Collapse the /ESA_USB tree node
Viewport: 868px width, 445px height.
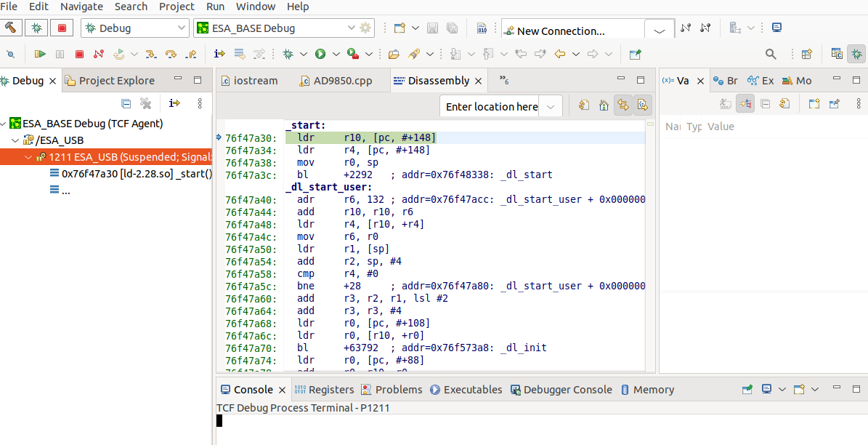(x=15, y=140)
